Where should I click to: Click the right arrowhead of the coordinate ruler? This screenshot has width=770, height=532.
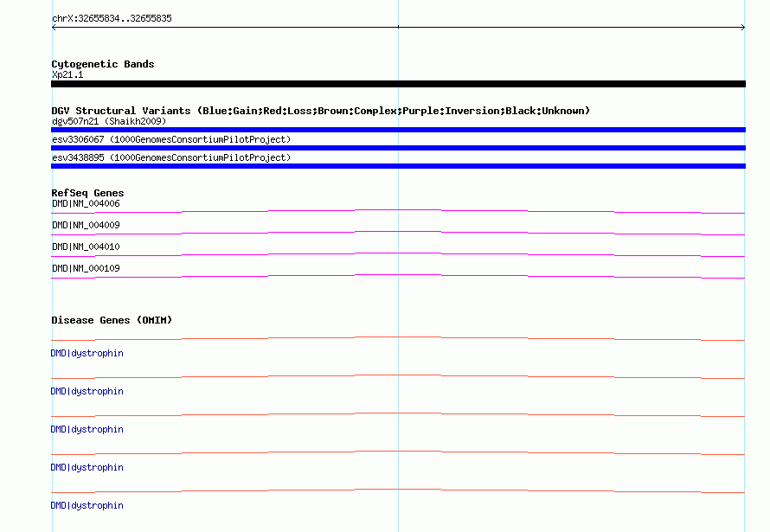[x=743, y=28]
